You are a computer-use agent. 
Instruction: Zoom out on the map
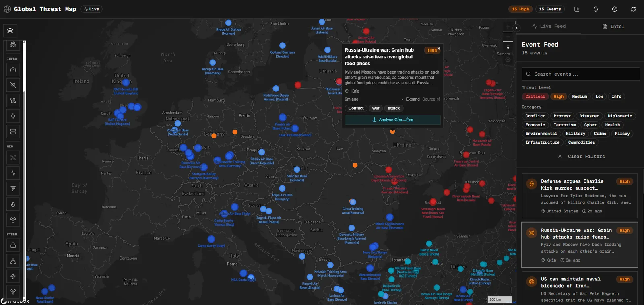508,37
